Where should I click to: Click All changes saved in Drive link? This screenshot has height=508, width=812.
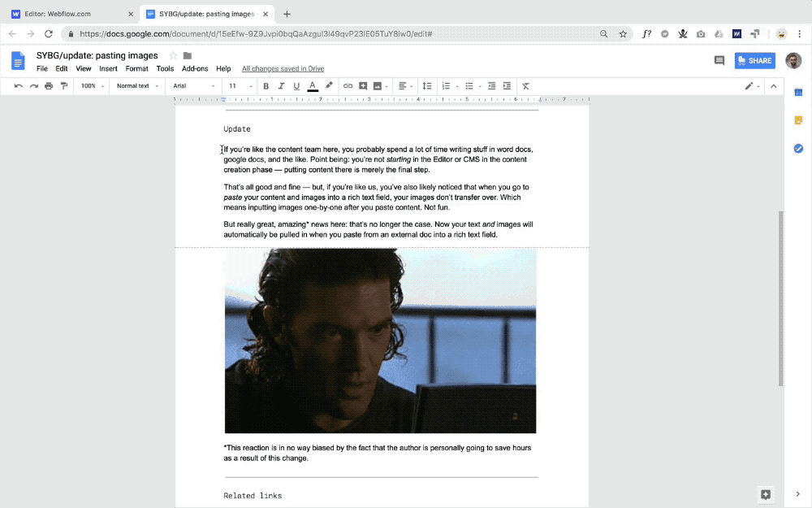coord(283,68)
